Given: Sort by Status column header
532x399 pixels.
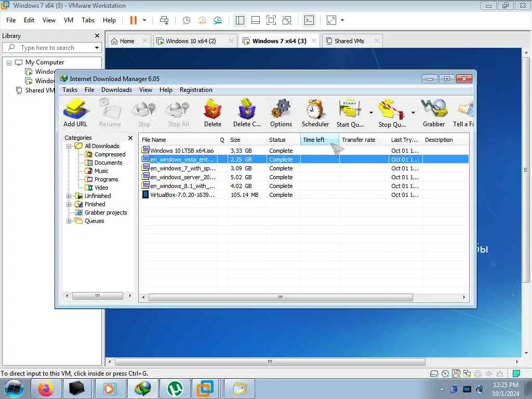Looking at the screenshot, I should (283, 140).
